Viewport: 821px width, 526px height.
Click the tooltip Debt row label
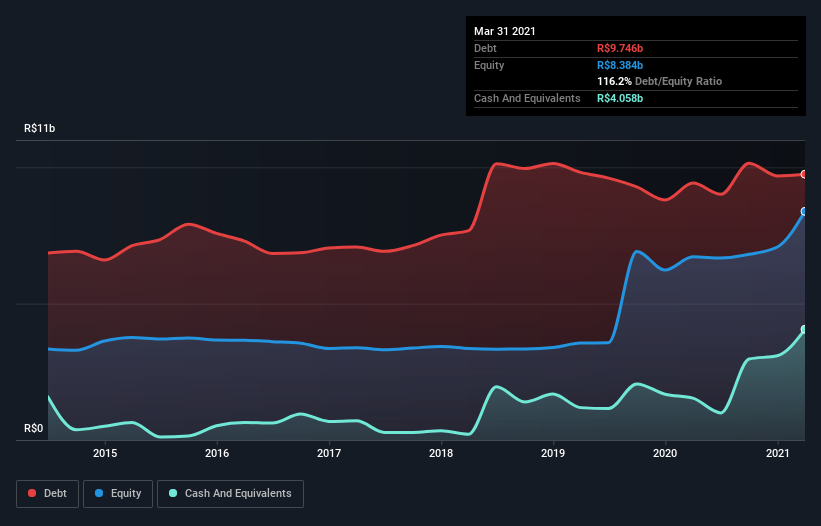tap(485, 48)
